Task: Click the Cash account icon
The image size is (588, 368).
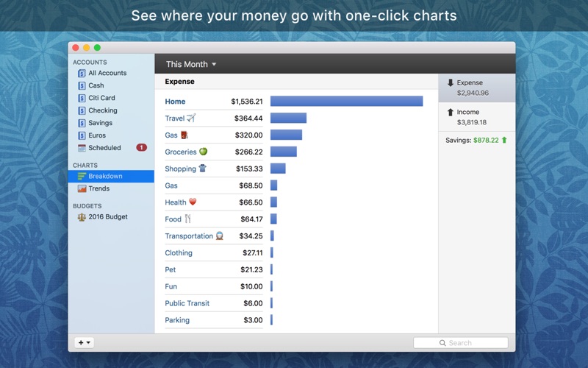Action: pyautogui.click(x=82, y=85)
